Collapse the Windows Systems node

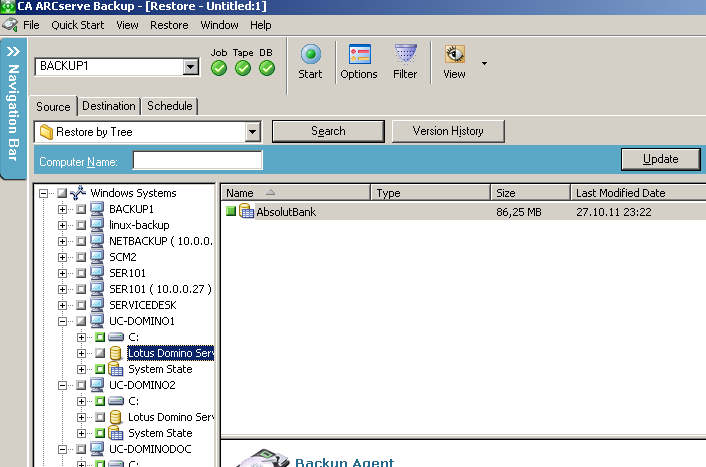coord(43,193)
